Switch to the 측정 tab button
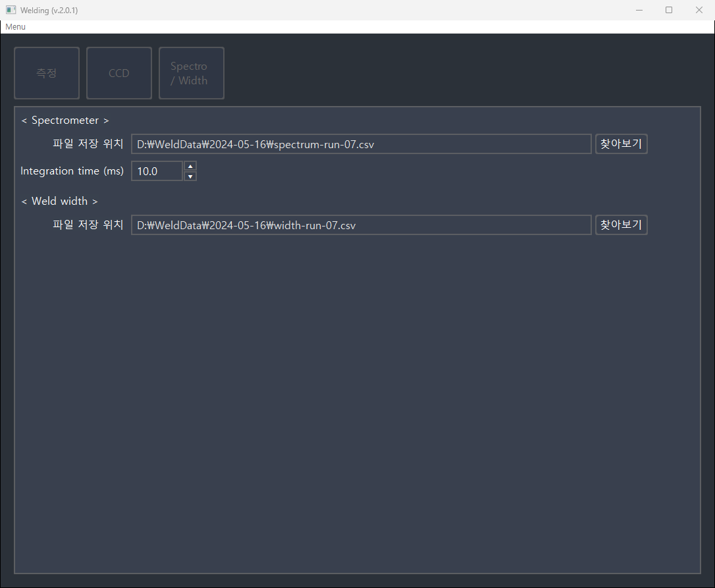The width and height of the screenshot is (715, 588). click(x=47, y=73)
